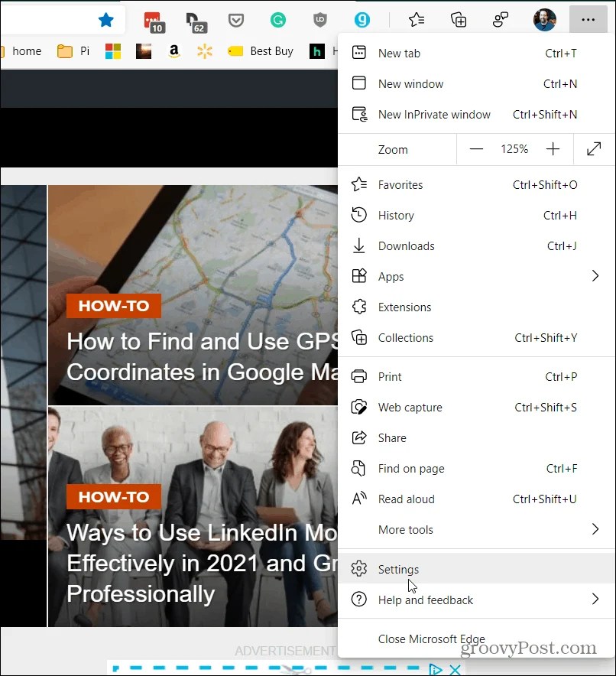Click Close Microsoft Edge
Image resolution: width=616 pixels, height=676 pixels.
431,639
